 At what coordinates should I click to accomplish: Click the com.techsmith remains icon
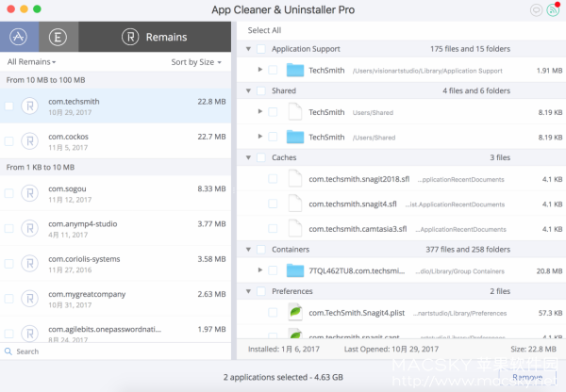(29, 106)
